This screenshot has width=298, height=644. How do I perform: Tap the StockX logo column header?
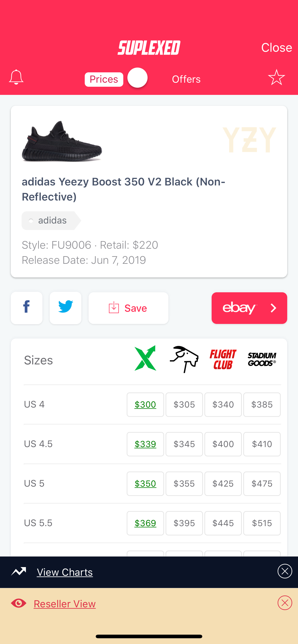coord(145,358)
